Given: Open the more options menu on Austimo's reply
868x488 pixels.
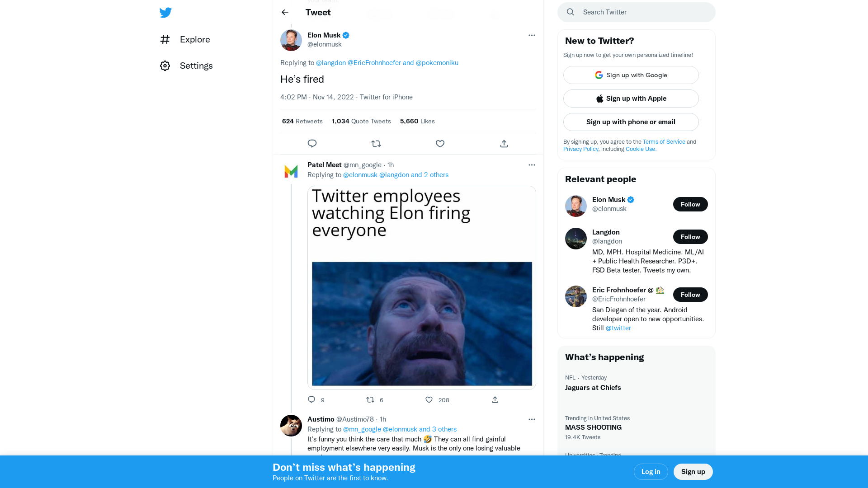Looking at the screenshot, I should [532, 419].
